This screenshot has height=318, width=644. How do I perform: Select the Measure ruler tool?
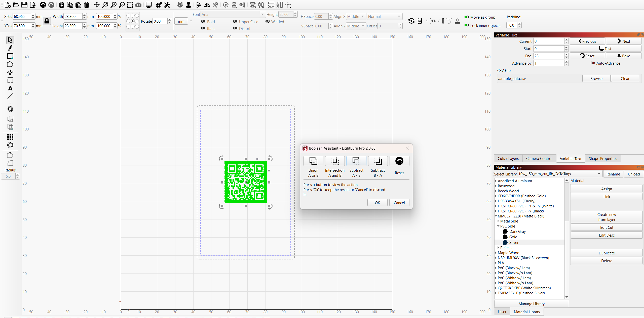click(x=10, y=96)
